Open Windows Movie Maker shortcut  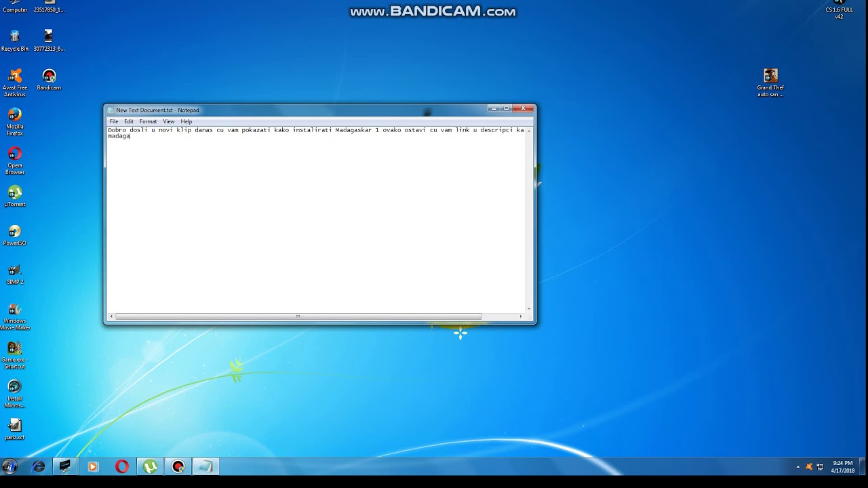point(15,317)
